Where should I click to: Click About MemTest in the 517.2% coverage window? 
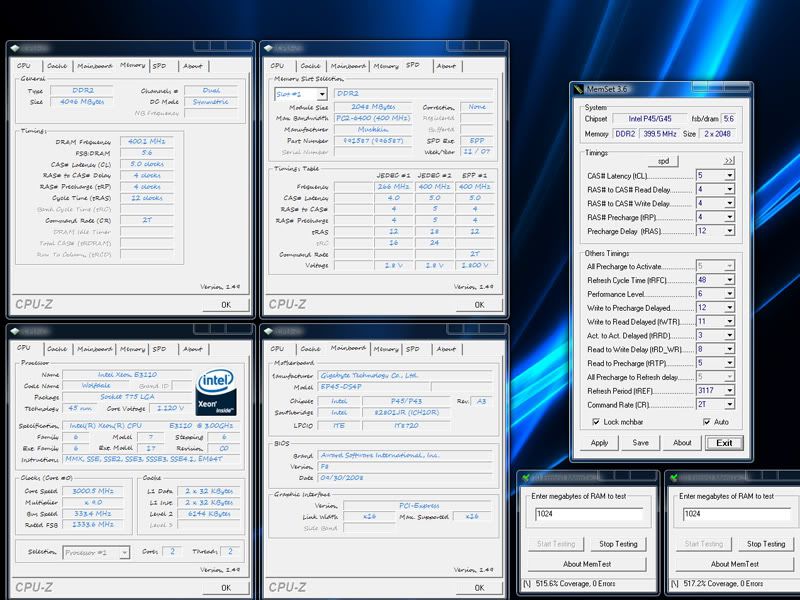[x=735, y=564]
